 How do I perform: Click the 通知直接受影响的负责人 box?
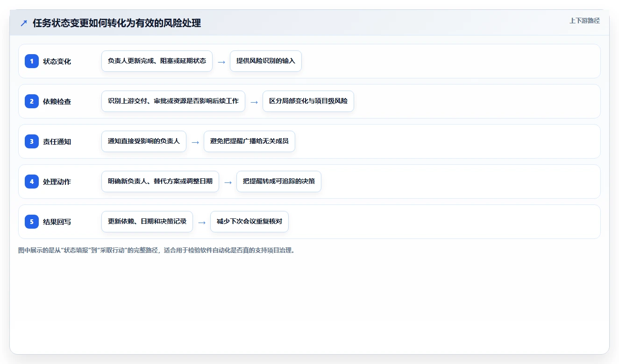[x=144, y=141]
